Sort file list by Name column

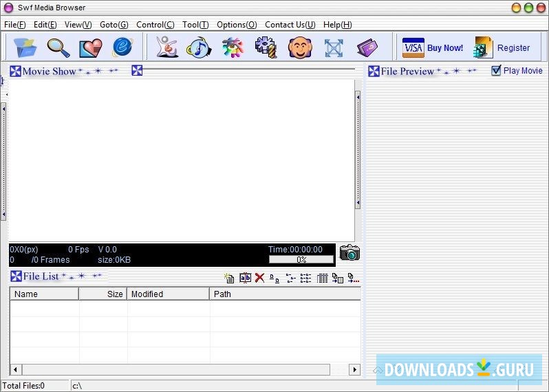[x=44, y=294]
